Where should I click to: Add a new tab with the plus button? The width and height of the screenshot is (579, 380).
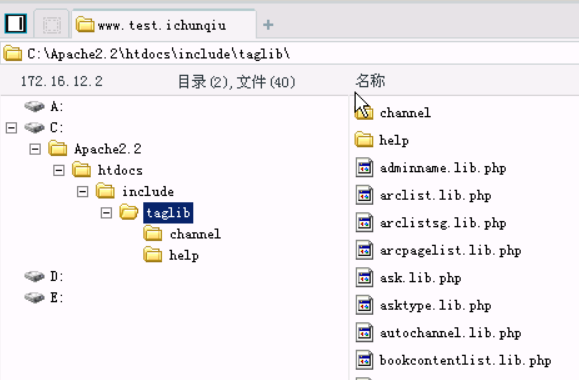[x=268, y=25]
